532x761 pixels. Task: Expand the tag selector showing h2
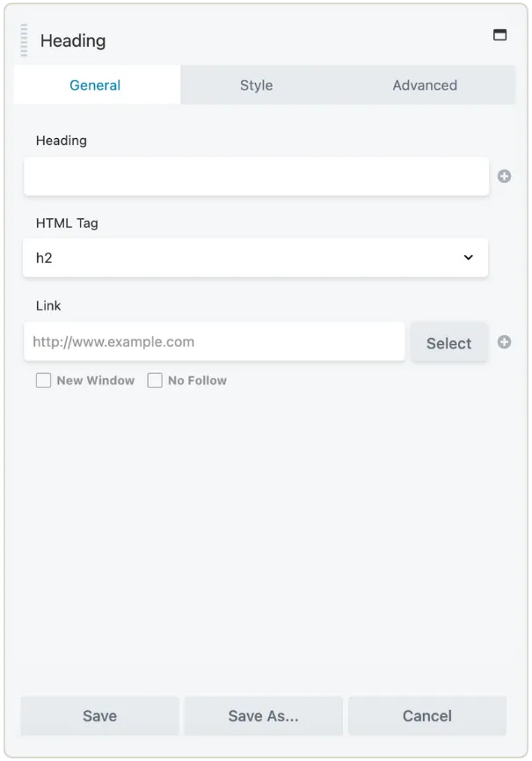pos(255,257)
